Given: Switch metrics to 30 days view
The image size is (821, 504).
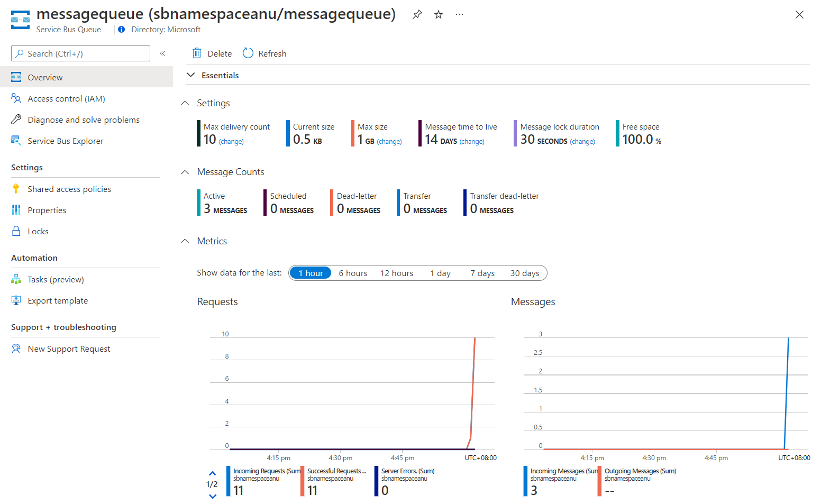Looking at the screenshot, I should point(525,273).
